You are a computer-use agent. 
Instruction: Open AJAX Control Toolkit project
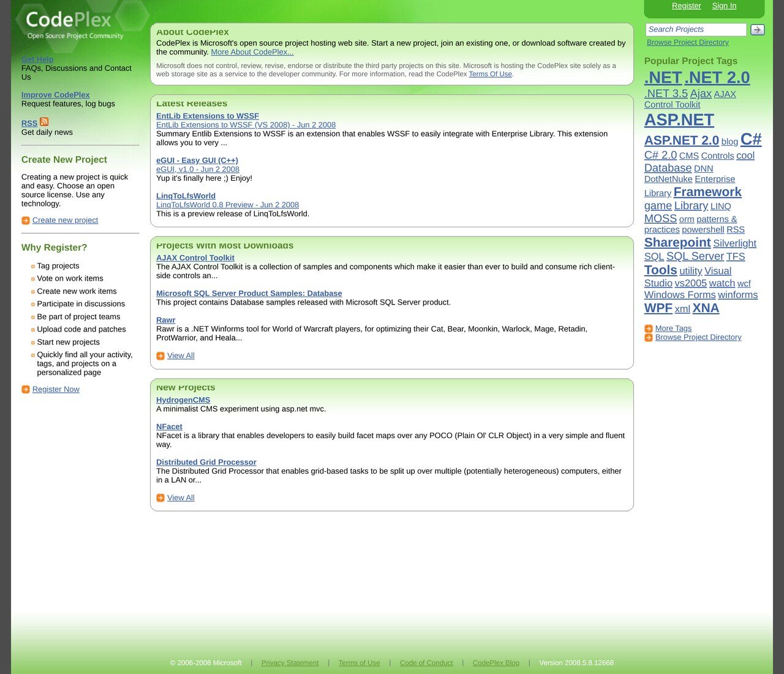coord(195,258)
